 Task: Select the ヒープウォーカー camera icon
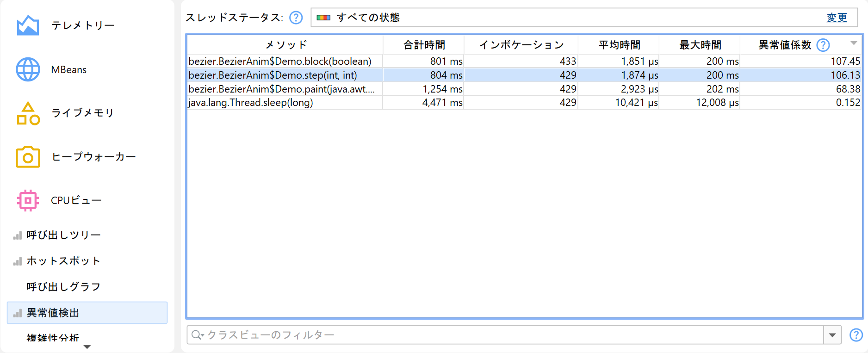[28, 157]
